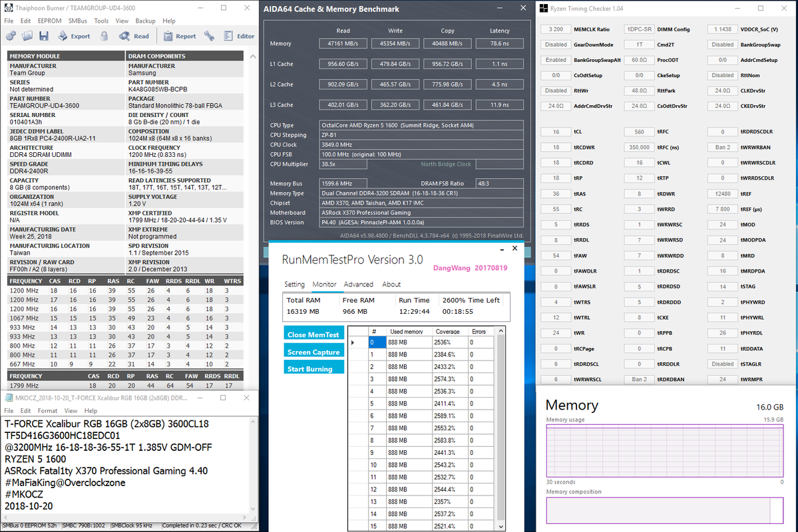Click the gears settings icon in Thaiphoon Burner
Screen dimensions: 798x532
pyautogui.click(x=11, y=36)
